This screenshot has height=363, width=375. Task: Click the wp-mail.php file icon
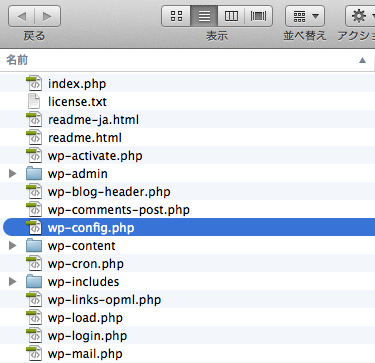(x=34, y=353)
